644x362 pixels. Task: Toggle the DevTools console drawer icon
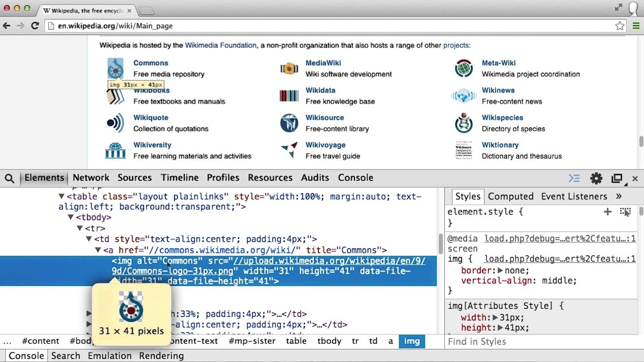pyautogui.click(x=574, y=178)
